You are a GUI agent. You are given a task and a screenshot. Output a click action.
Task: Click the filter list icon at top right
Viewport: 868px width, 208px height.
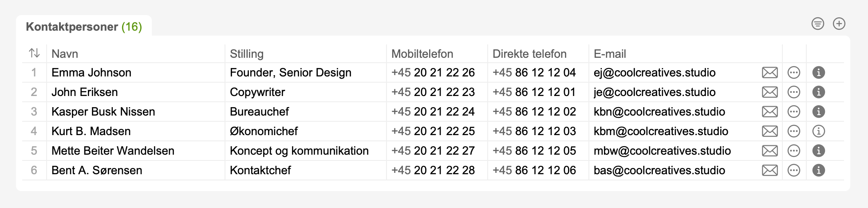(x=817, y=24)
